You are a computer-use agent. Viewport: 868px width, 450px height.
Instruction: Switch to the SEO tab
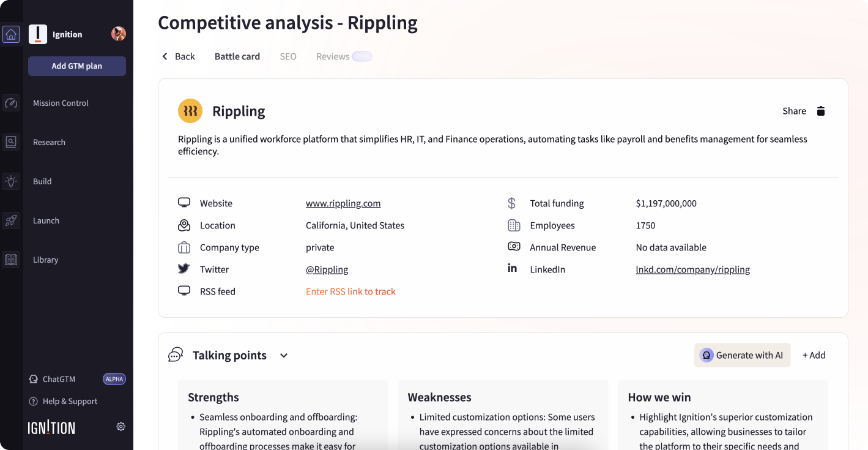click(x=288, y=56)
